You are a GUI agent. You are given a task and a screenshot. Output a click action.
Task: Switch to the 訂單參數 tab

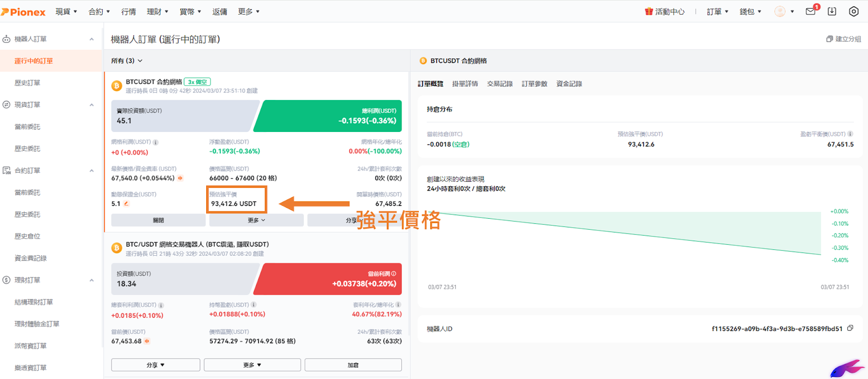535,84
